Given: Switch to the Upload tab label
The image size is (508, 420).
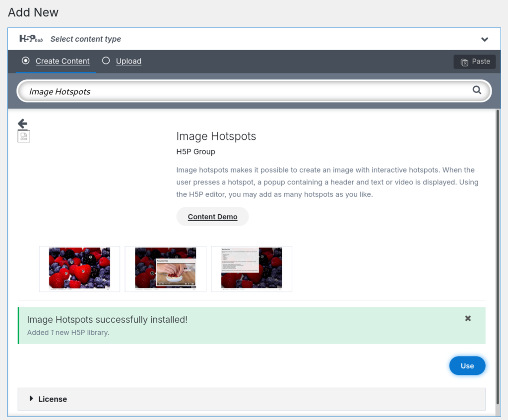Looking at the screenshot, I should pos(128,61).
